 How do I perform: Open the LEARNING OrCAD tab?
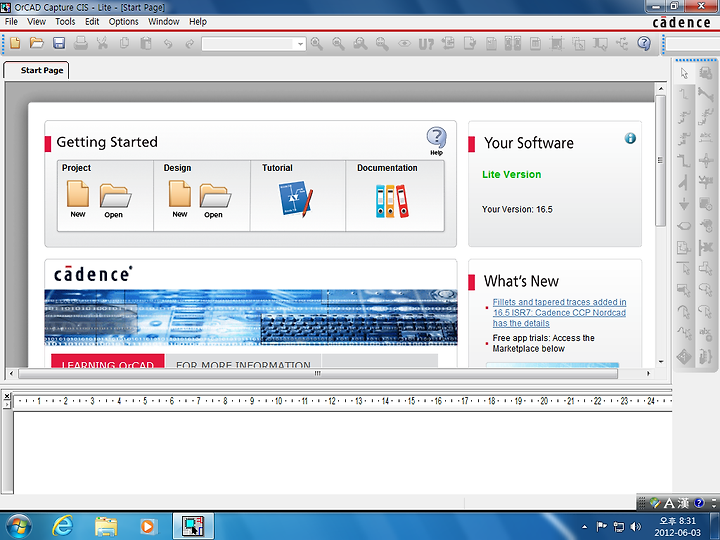pyautogui.click(x=107, y=360)
